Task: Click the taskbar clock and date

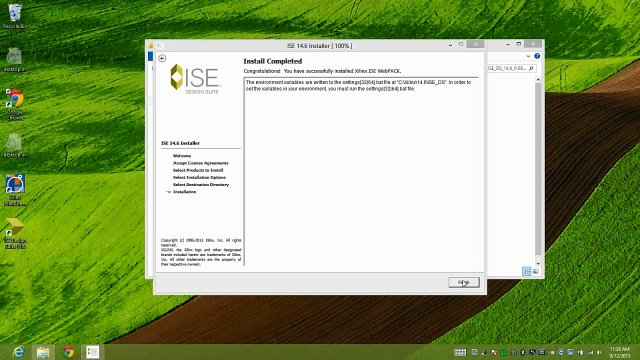Action: click(620, 352)
